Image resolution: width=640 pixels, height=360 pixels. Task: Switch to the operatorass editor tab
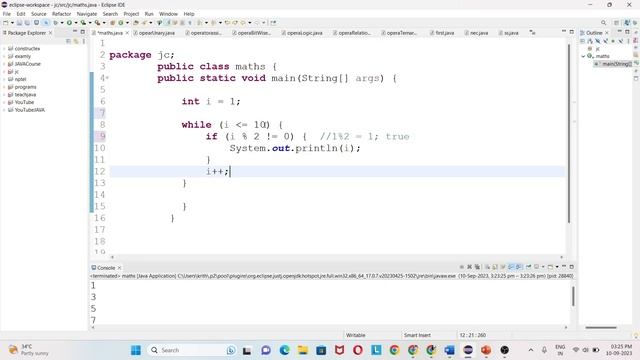[205, 33]
